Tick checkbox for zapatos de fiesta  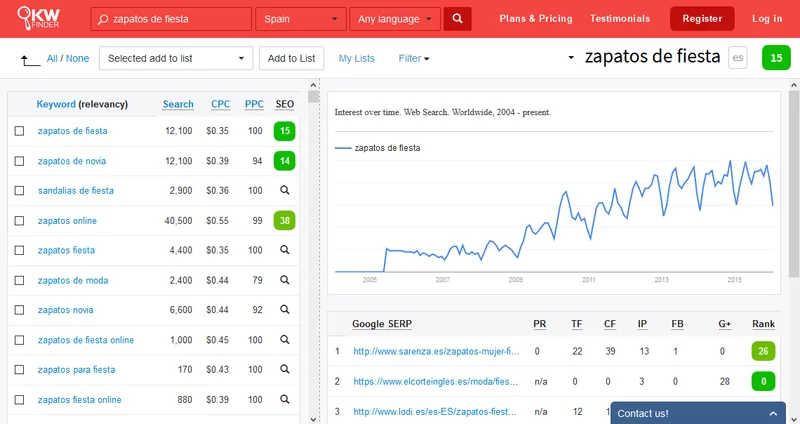pyautogui.click(x=19, y=131)
